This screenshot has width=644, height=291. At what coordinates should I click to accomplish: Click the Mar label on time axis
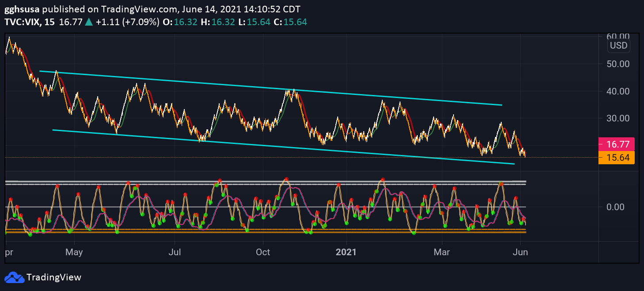pyautogui.click(x=442, y=252)
